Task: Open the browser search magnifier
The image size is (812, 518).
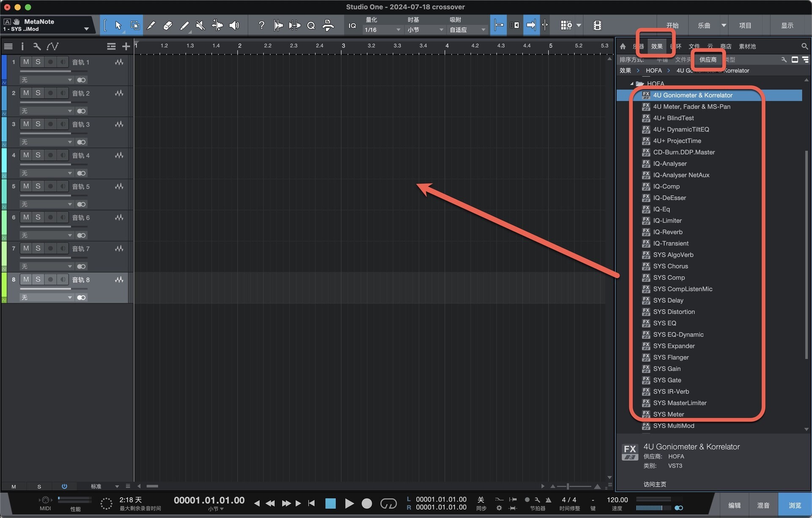Action: [x=804, y=46]
